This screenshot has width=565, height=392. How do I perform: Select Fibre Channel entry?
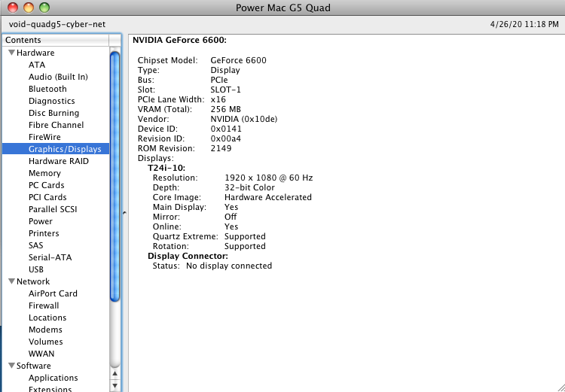tap(56, 125)
